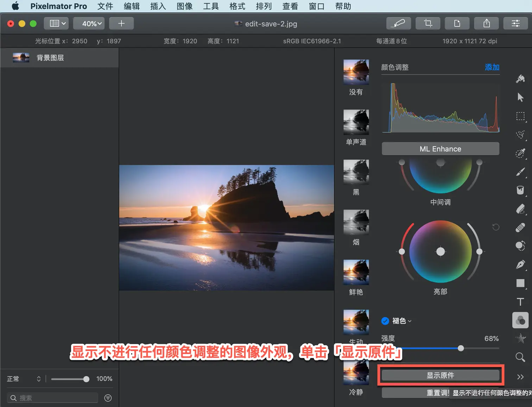Click the ML Enhance button
The image size is (532, 407).
441,149
